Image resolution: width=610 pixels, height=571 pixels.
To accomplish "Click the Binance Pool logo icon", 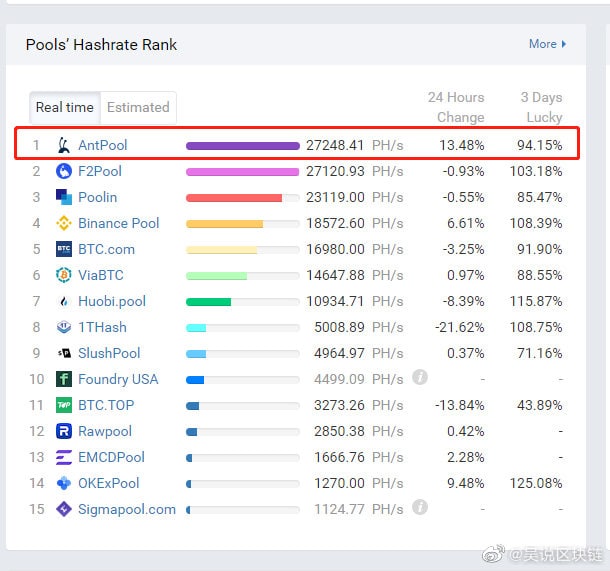I will (x=64, y=223).
